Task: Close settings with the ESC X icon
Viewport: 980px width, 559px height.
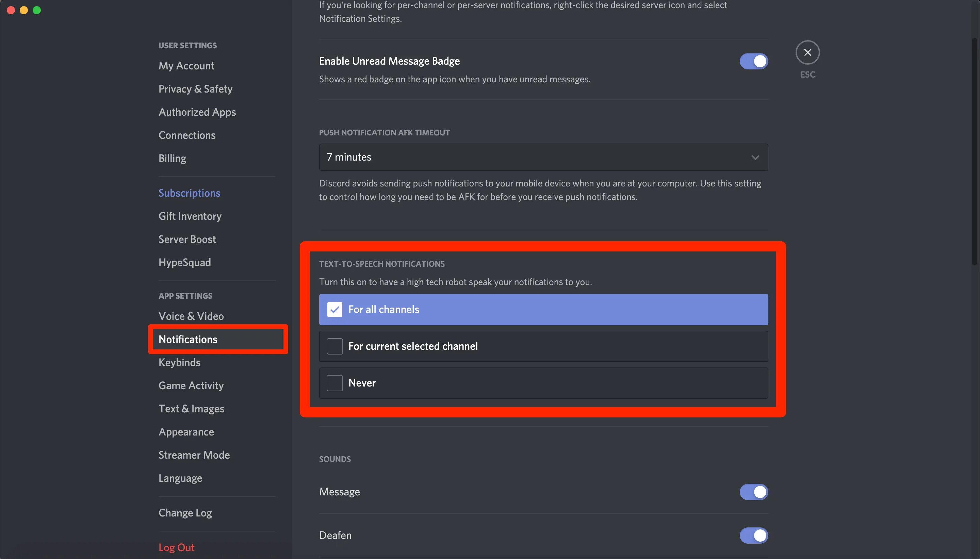Action: (807, 53)
